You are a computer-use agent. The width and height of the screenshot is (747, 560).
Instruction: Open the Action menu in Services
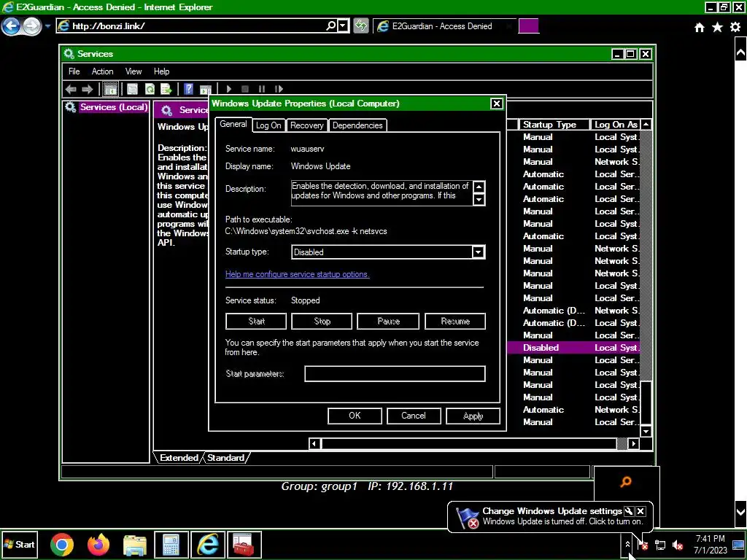pyautogui.click(x=102, y=71)
